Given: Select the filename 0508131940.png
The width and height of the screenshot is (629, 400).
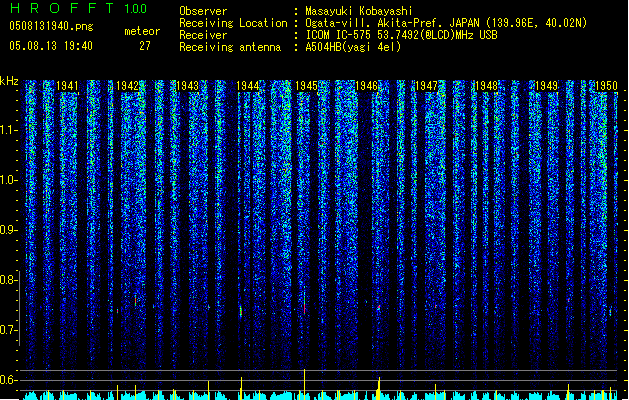Looking at the screenshot, I should [x=51, y=26].
